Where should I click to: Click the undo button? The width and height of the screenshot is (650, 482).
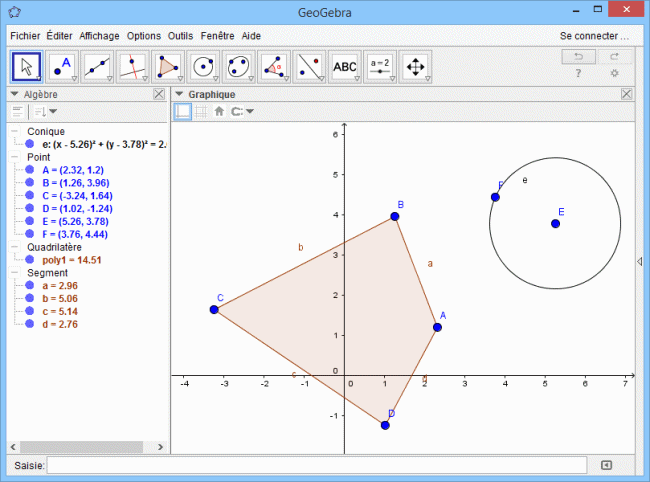pyautogui.click(x=578, y=56)
